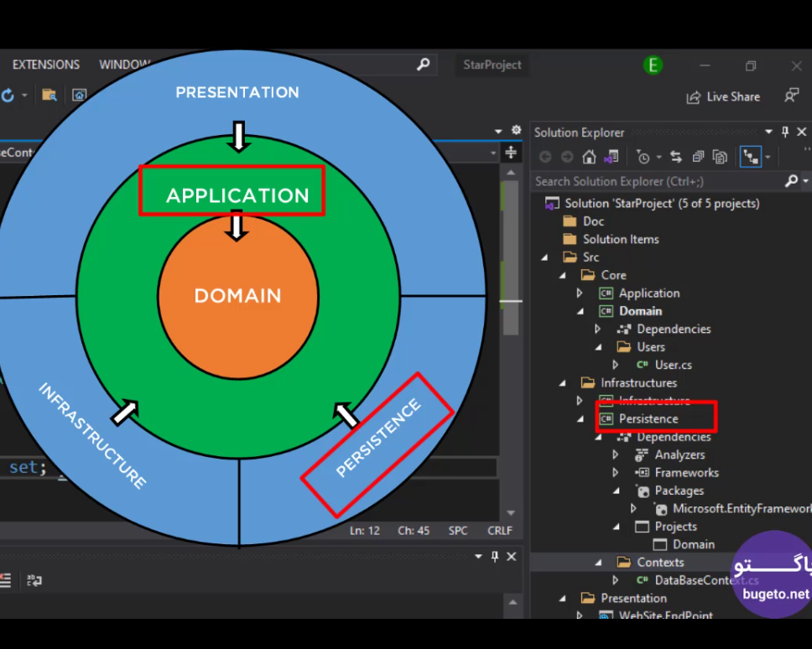
Task: Open the green E account badge
Action: pos(653,65)
